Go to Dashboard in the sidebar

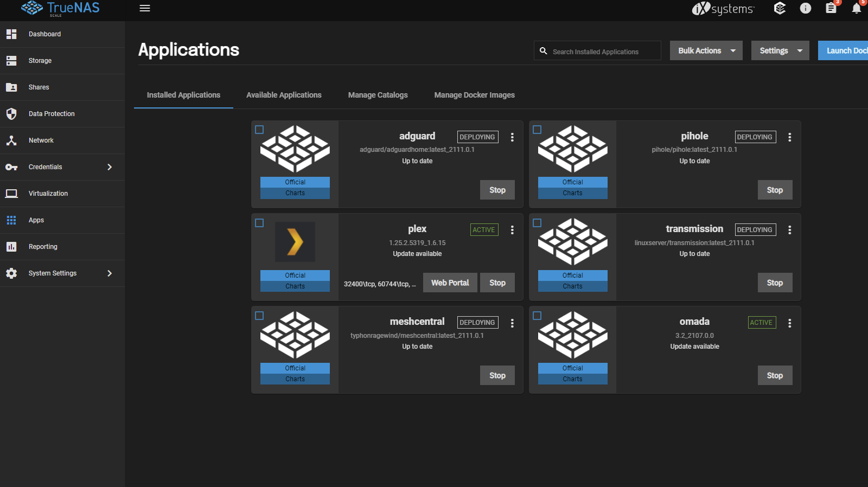pos(62,34)
